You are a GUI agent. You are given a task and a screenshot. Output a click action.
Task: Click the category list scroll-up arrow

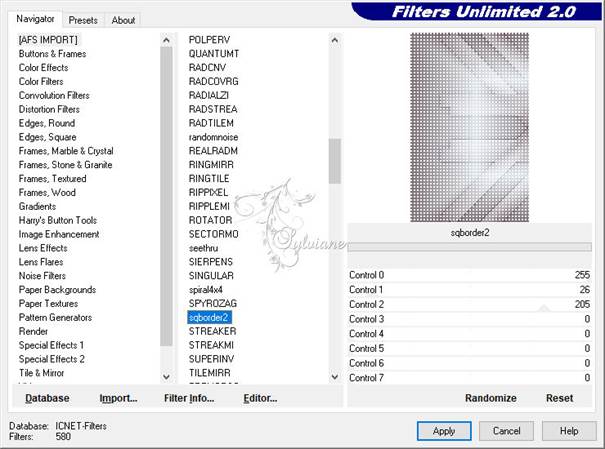166,40
